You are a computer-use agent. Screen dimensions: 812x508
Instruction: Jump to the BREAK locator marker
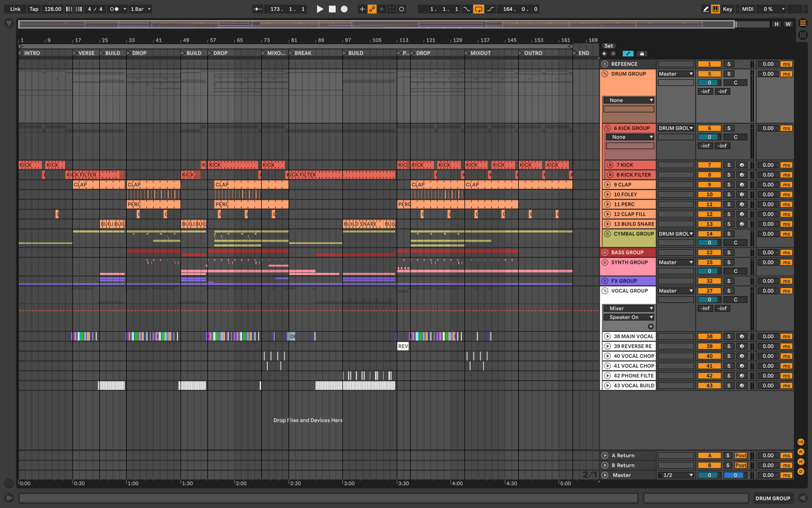pos(303,53)
